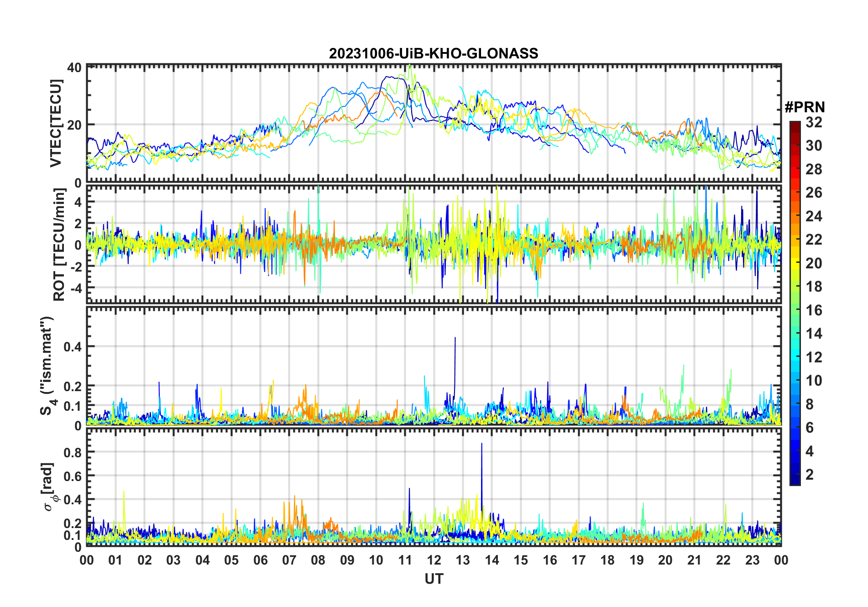Image resolution: width=868 pixels, height=607 pixels.
Task: Click the first "00" tick starting the UT axis
Action: point(87,560)
